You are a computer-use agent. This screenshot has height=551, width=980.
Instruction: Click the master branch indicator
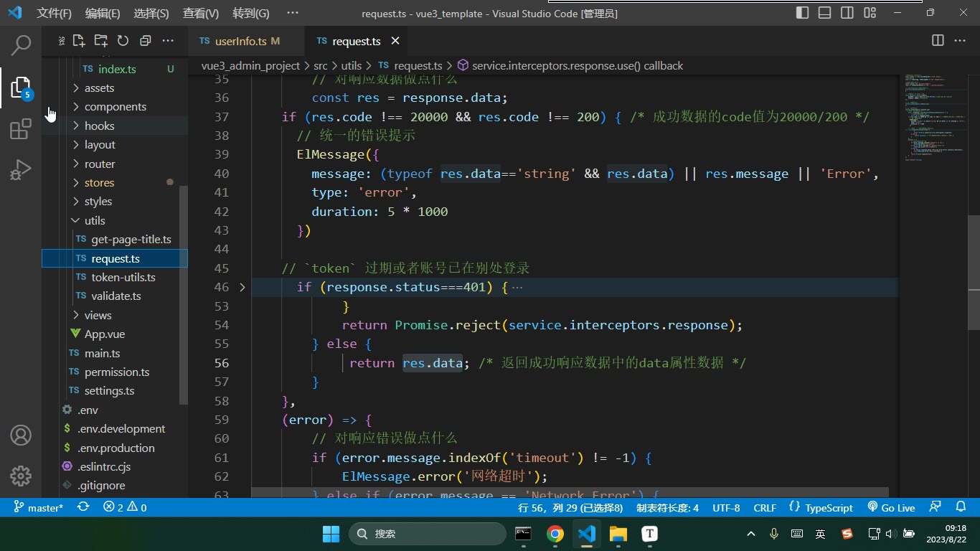39,507
